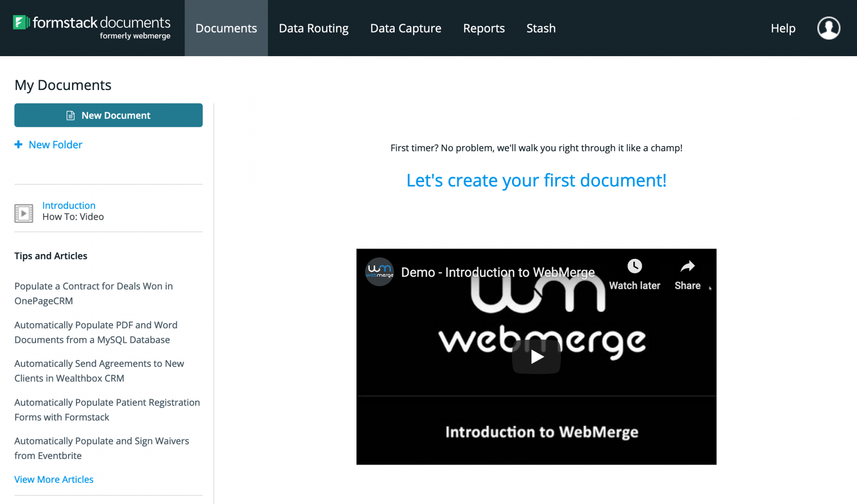Open the Stash tab
Viewport: 857px width, 504px height.
click(x=541, y=28)
